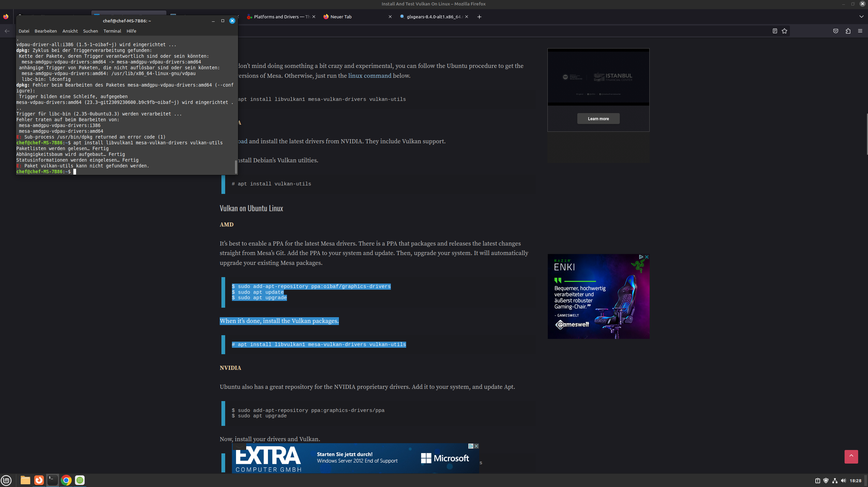The image size is (868, 487).
Task: Click volume icon in system tray
Action: pyautogui.click(x=843, y=481)
